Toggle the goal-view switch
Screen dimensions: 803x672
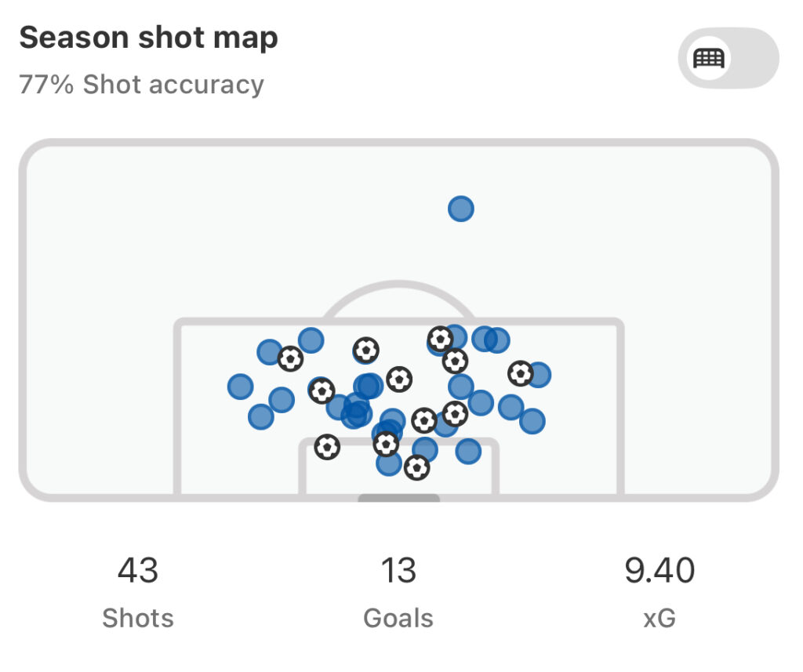coord(729,58)
